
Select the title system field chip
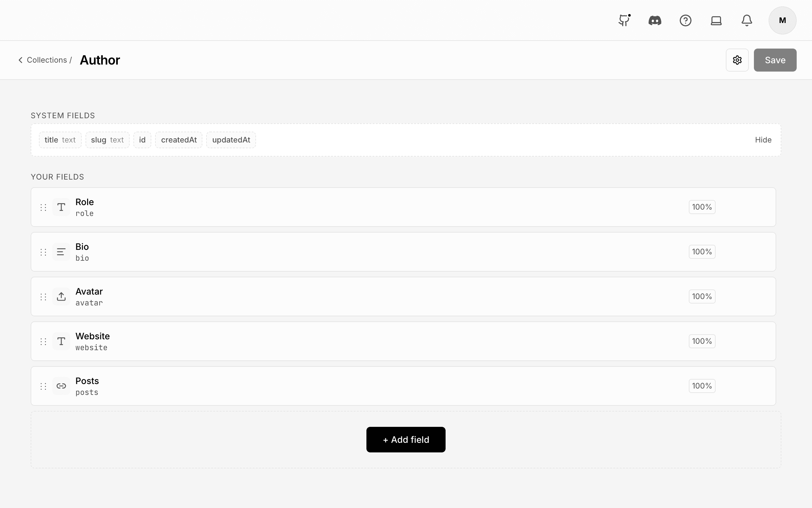60,140
